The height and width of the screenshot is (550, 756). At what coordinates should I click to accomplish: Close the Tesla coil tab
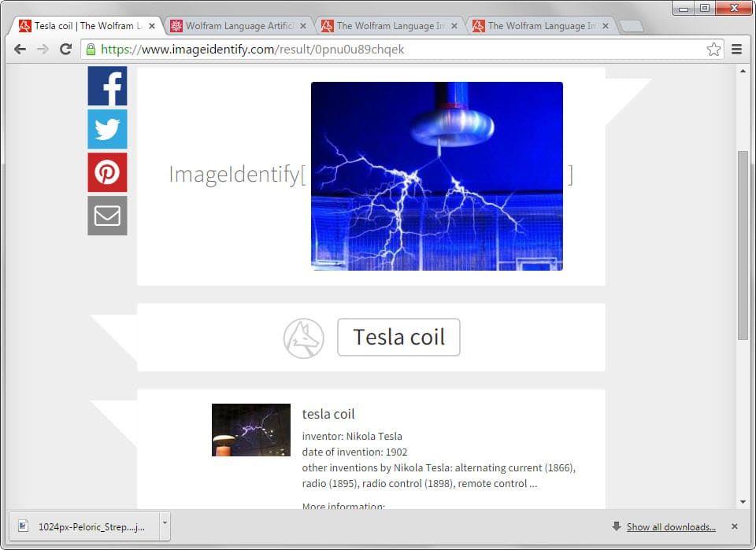tap(152, 26)
